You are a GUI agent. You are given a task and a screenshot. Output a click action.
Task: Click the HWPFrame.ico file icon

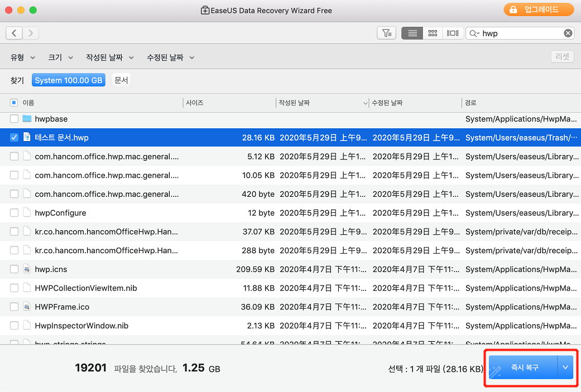pos(27,307)
